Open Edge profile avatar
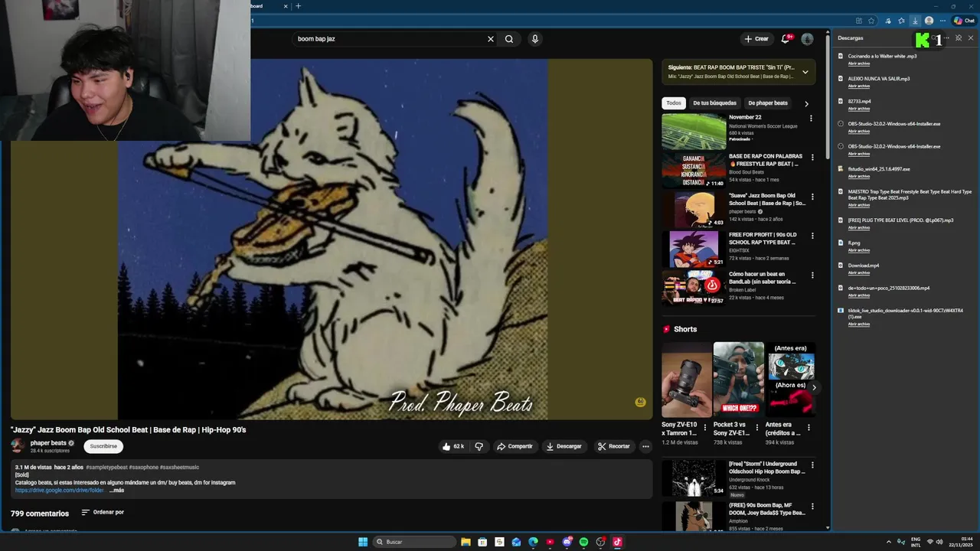This screenshot has width=980, height=551. (x=929, y=21)
